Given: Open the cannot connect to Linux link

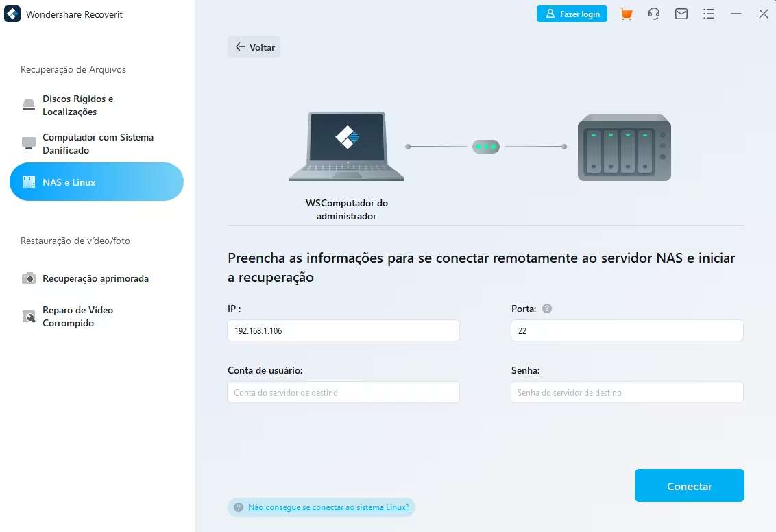Looking at the screenshot, I should click(x=328, y=507).
